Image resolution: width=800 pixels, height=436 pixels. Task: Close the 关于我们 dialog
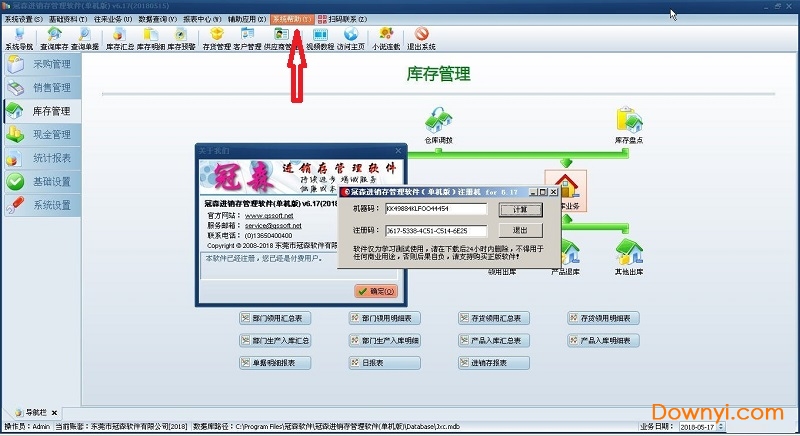[x=398, y=150]
